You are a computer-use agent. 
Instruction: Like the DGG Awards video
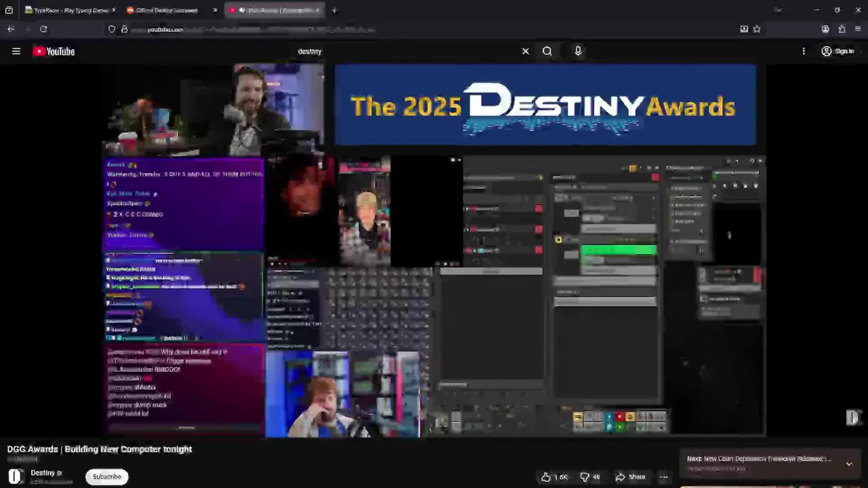click(x=554, y=477)
